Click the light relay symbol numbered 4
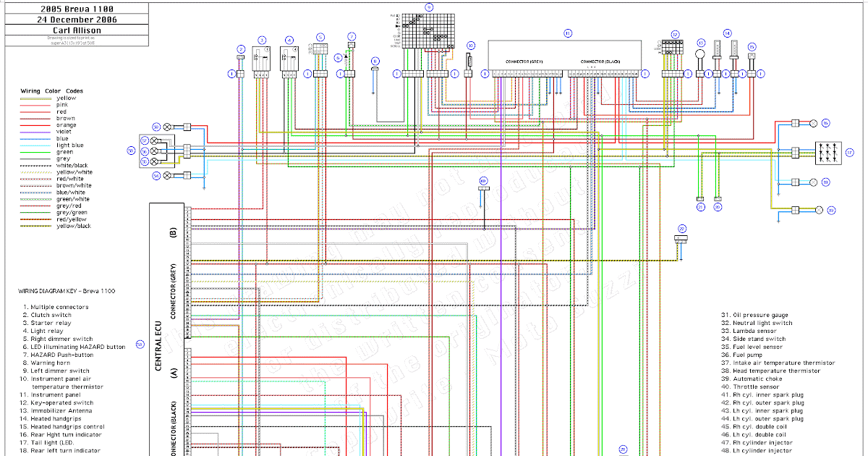Viewport: 868px width, 456px height. (x=289, y=59)
